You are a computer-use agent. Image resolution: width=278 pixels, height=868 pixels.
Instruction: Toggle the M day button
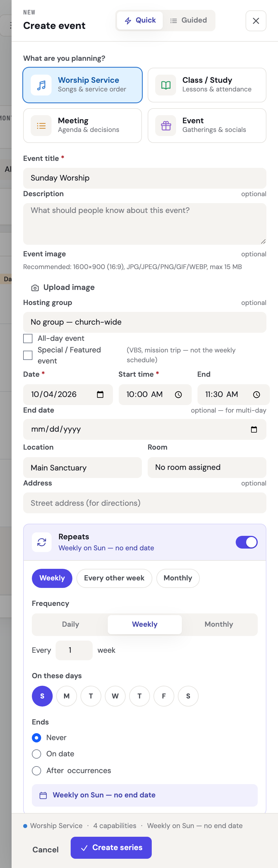[67, 696]
